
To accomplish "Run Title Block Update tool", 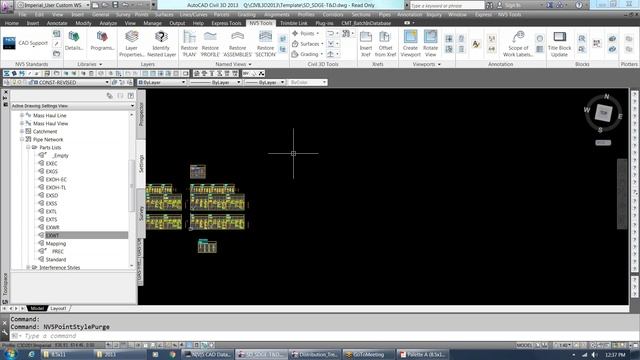I will 560,43.
